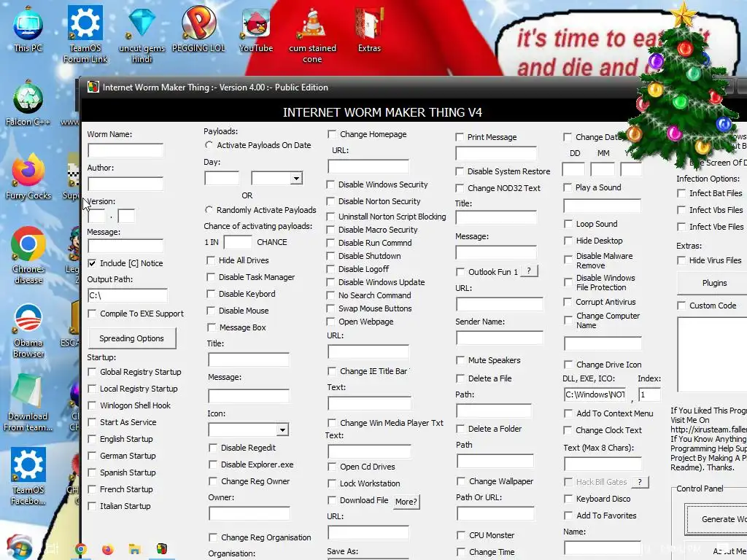Enable Infect Bat Files option
The height and width of the screenshot is (560, 747).
click(681, 193)
